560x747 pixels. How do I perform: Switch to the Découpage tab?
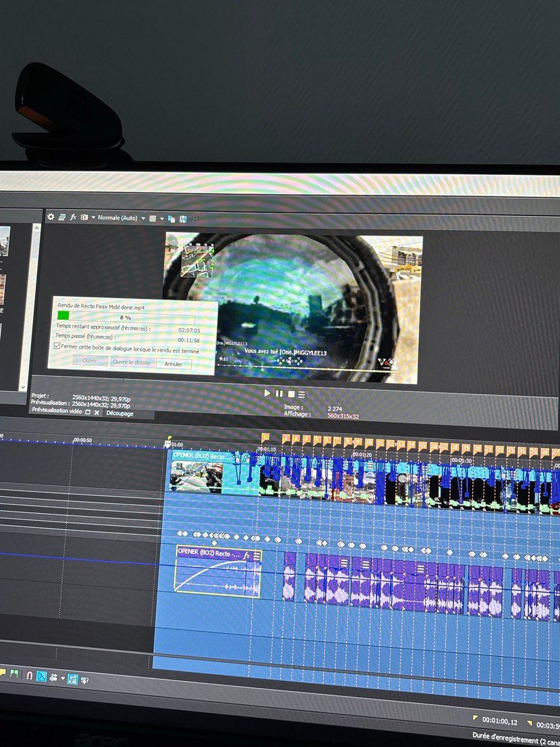click(x=122, y=413)
